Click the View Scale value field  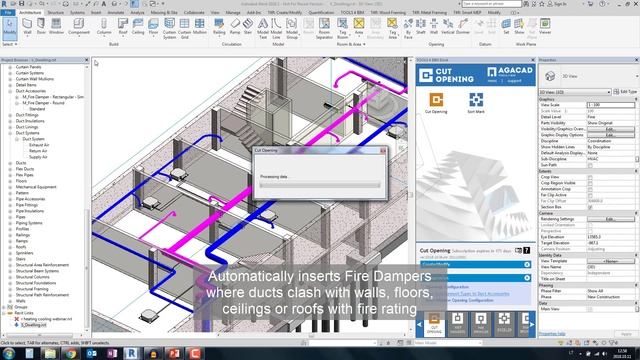[611, 105]
